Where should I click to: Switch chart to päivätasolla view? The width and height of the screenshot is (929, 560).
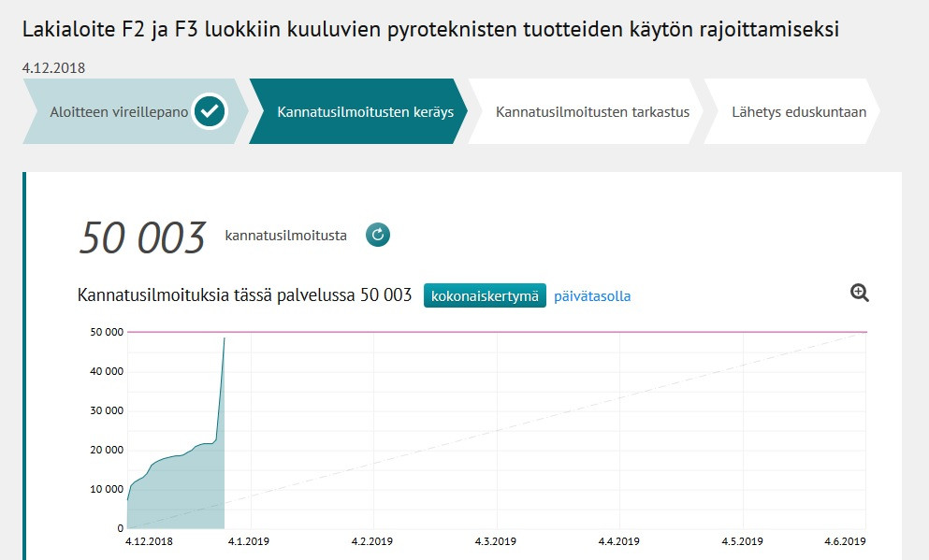592,296
